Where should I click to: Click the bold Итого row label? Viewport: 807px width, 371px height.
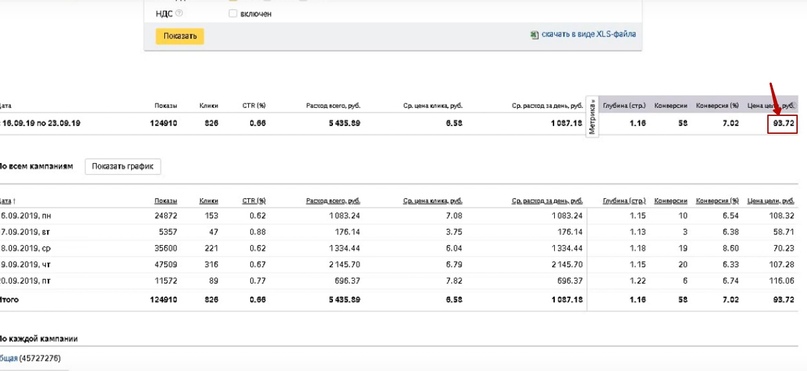[9, 299]
